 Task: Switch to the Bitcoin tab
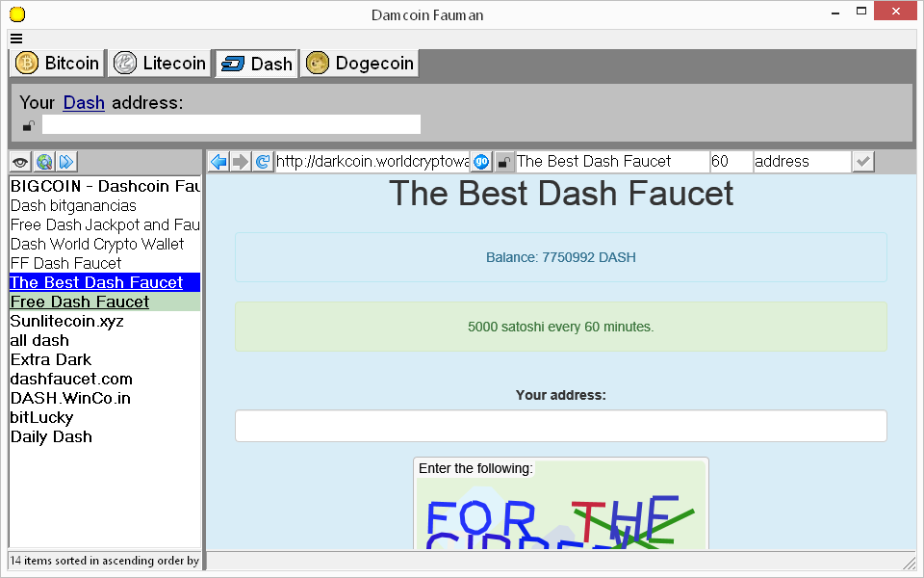pos(57,64)
